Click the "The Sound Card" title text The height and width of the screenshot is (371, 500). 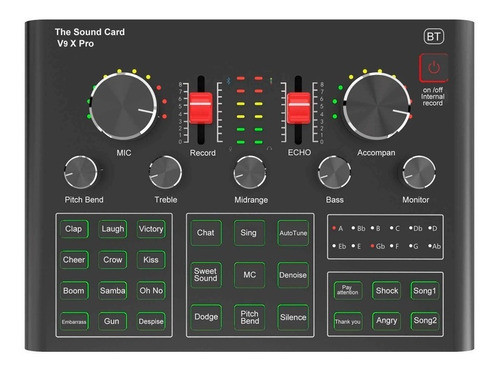click(90, 32)
